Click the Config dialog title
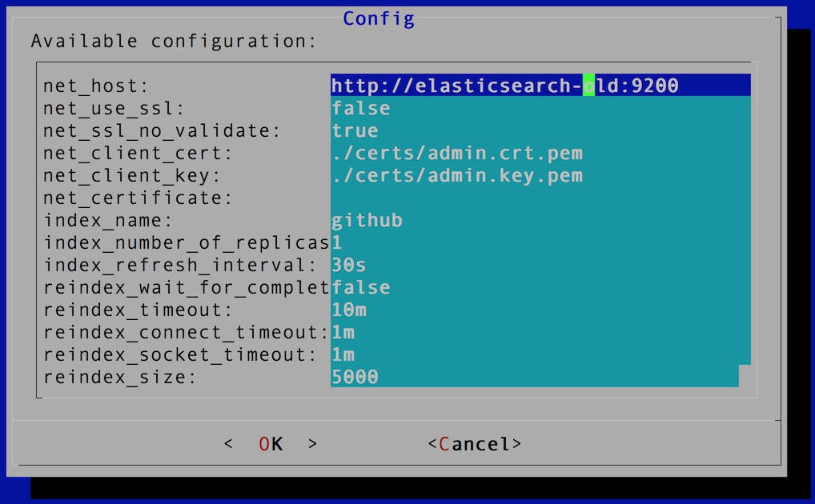 coord(379,18)
